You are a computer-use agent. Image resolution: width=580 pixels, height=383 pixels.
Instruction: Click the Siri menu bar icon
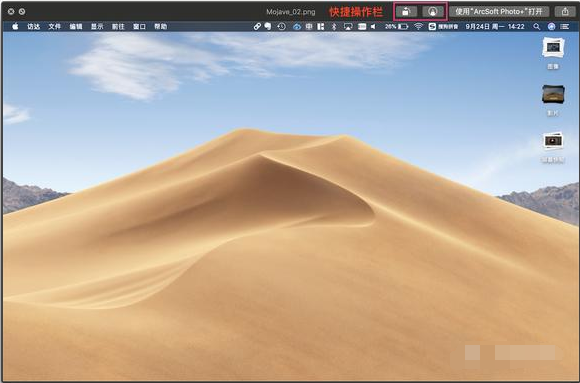click(x=551, y=26)
